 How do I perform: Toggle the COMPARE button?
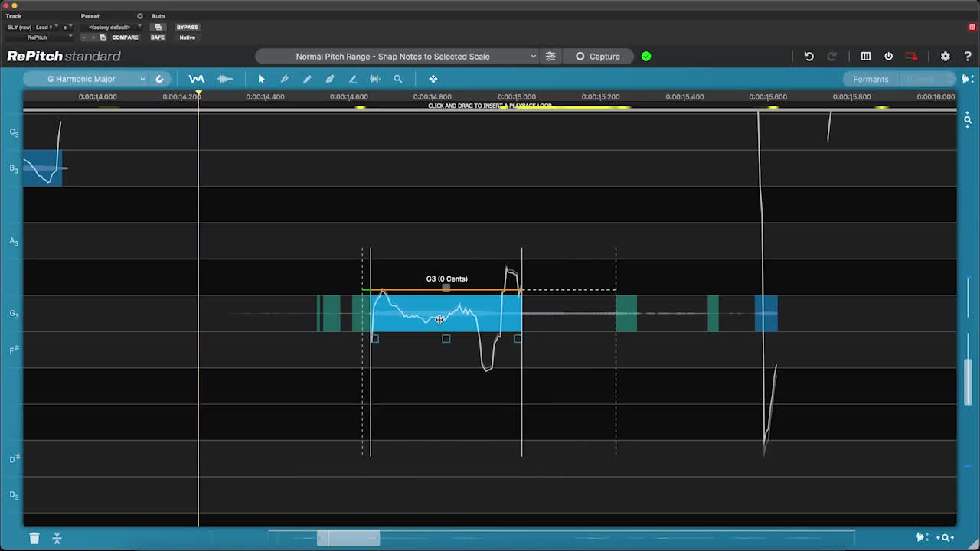point(125,37)
